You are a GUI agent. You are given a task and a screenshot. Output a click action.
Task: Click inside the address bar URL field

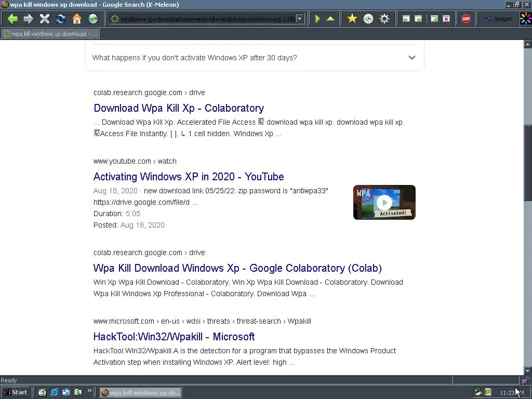[207, 19]
